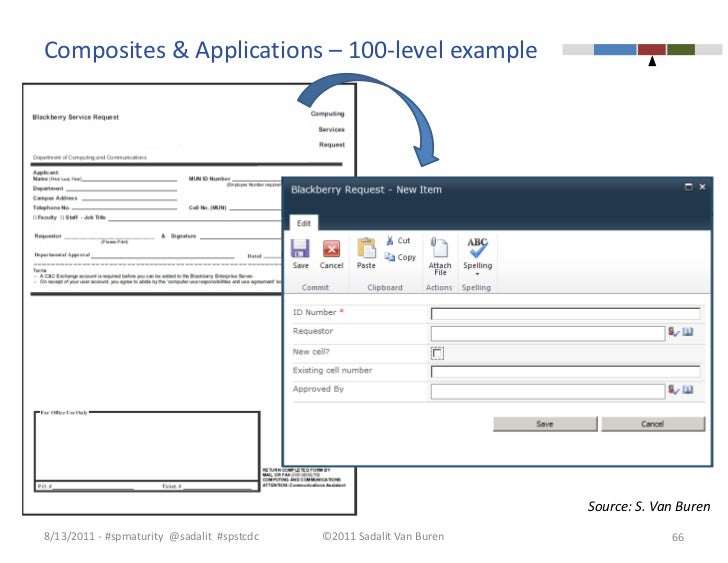Screen dimensions: 728x563
Task: Click the 'For Office Use Only' box label
Action: 64,412
